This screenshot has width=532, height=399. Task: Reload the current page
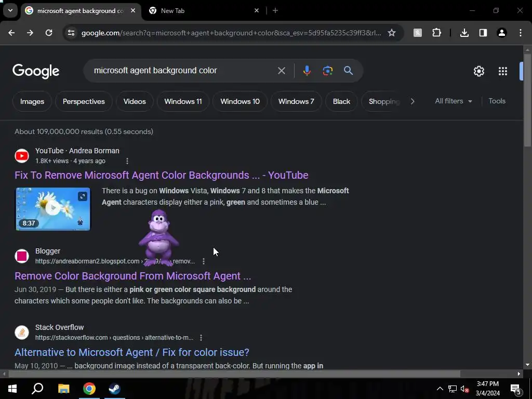(x=49, y=33)
